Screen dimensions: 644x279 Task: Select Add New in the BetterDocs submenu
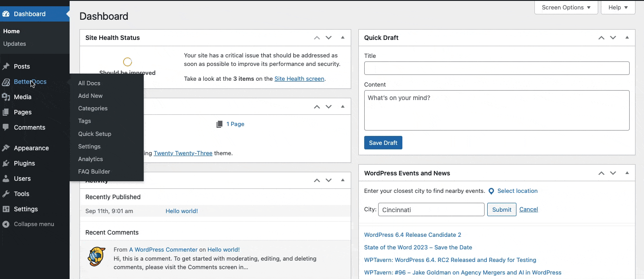pyautogui.click(x=90, y=96)
